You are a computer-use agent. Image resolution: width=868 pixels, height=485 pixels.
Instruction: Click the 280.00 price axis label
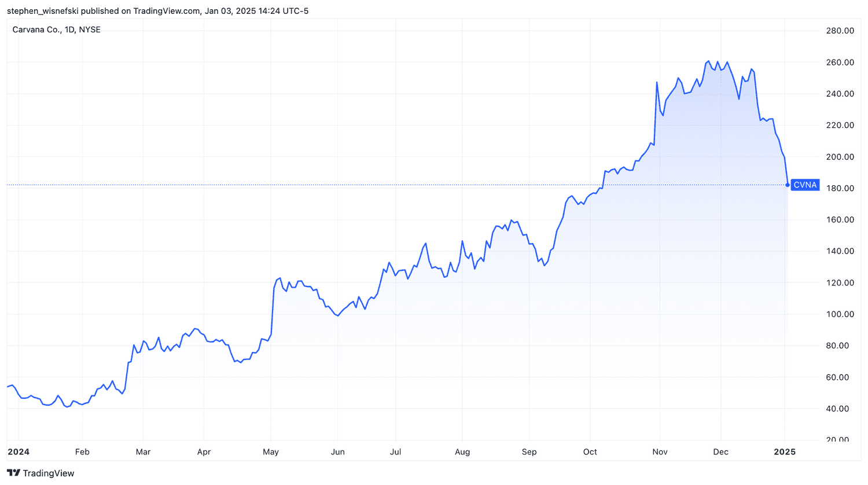coord(840,31)
